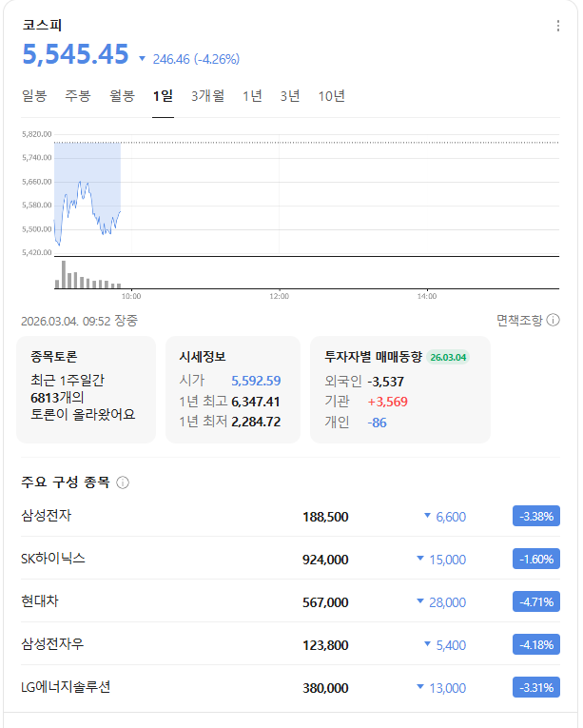
Task: Click the 10:00 time axis label
Action: coord(131,296)
